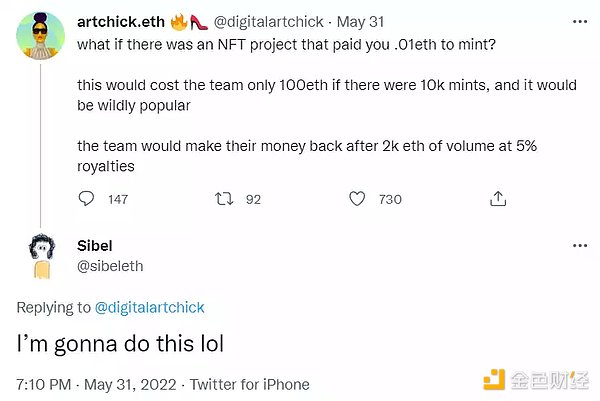Like the tweet with heart icon
The image size is (600, 401).
pos(357,199)
